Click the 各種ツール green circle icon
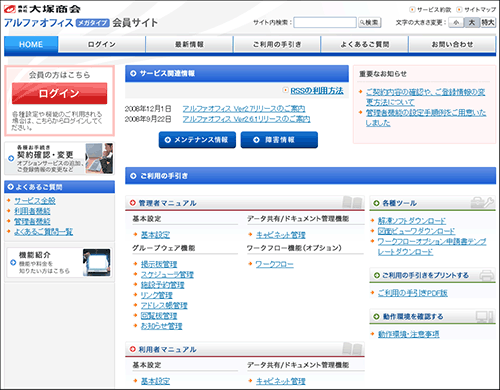The height and width of the screenshot is (390, 500). 376,203
